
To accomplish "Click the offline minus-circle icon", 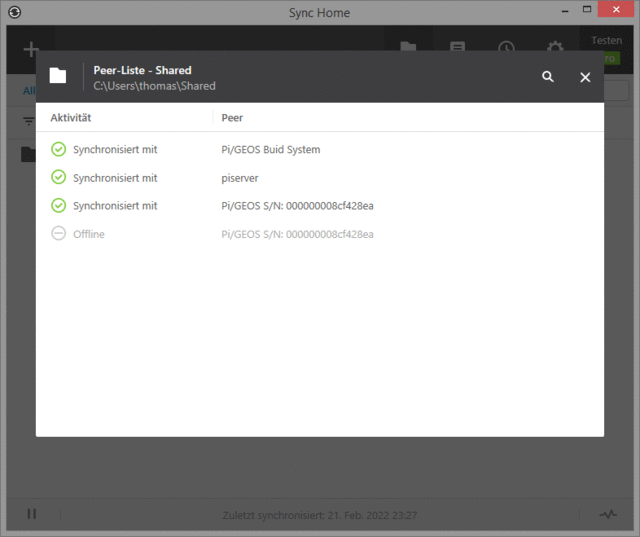I will coord(58,233).
